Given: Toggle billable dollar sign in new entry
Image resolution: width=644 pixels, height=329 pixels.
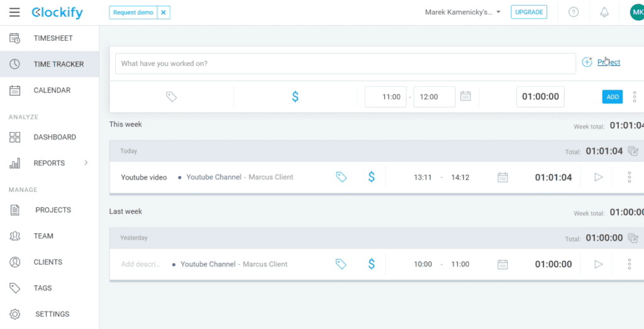Looking at the screenshot, I should click(296, 97).
